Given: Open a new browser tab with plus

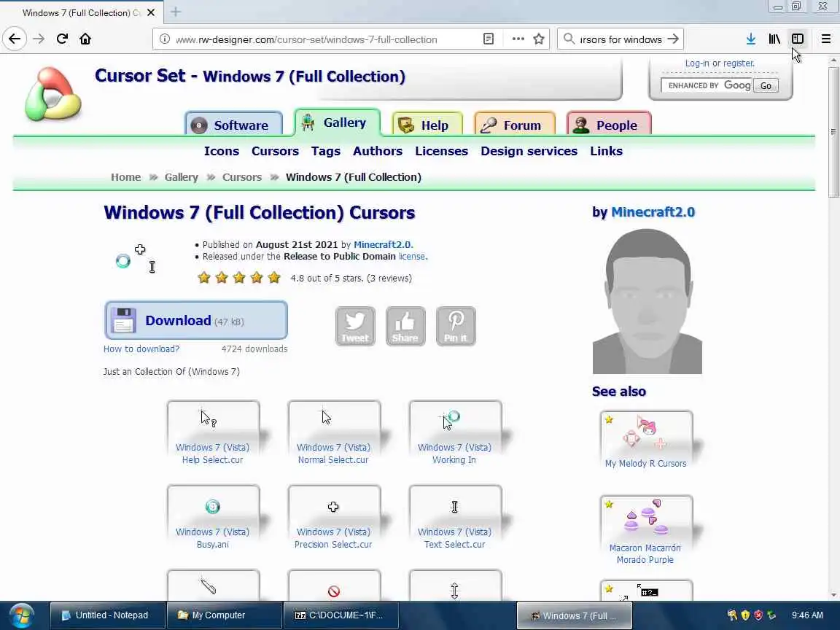Looking at the screenshot, I should (176, 12).
